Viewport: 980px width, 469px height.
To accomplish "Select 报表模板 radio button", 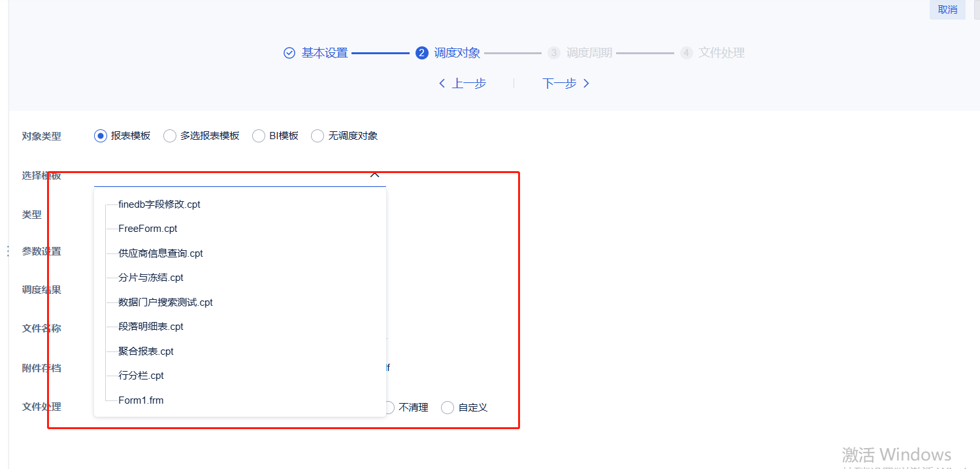I will pyautogui.click(x=100, y=136).
